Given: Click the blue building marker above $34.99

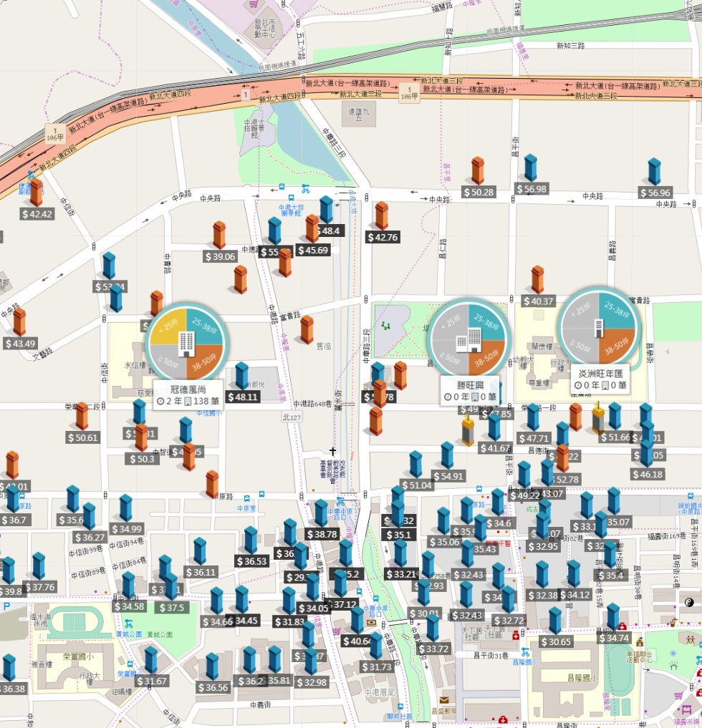Looking at the screenshot, I should tap(126, 508).
